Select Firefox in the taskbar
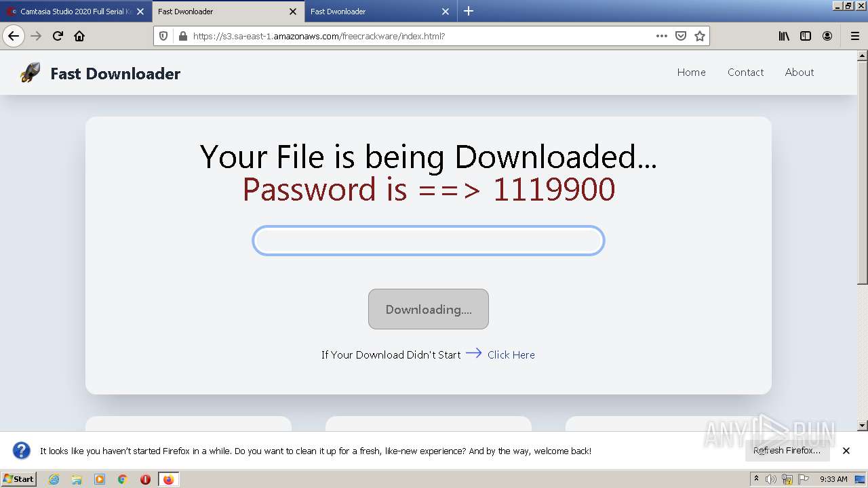Viewport: 868px width, 488px height. pos(168,479)
